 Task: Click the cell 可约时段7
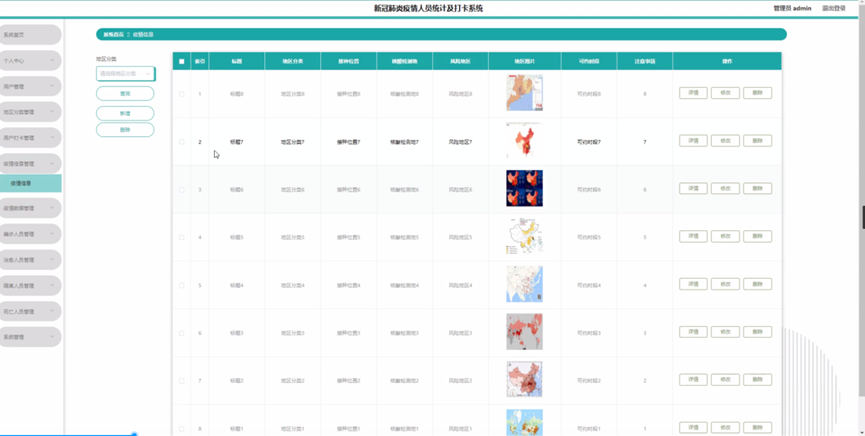589,142
